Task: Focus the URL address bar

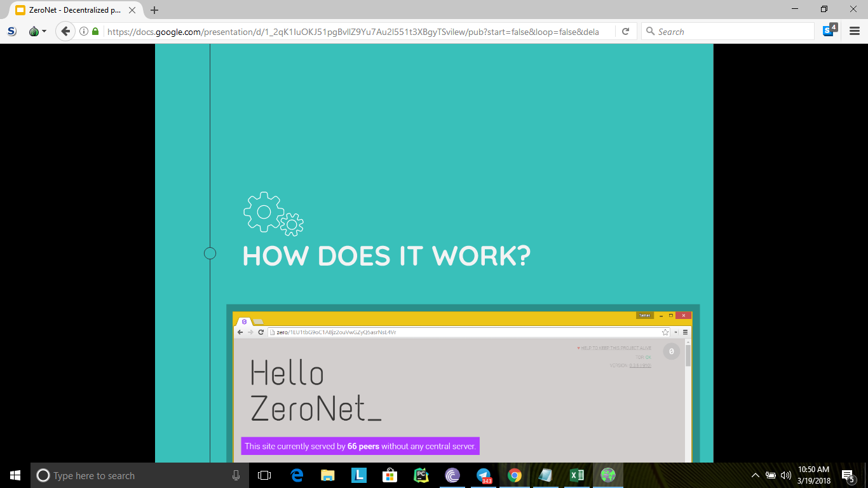Action: pyautogui.click(x=353, y=31)
